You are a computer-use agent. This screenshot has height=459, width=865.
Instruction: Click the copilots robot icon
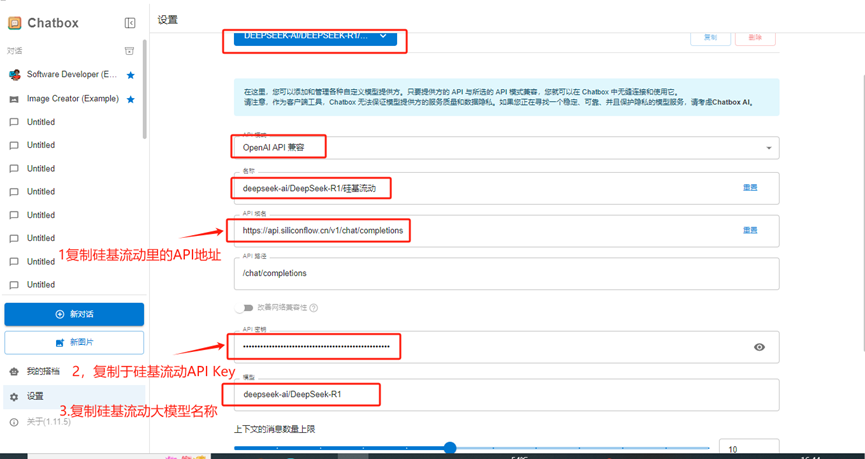[14, 372]
